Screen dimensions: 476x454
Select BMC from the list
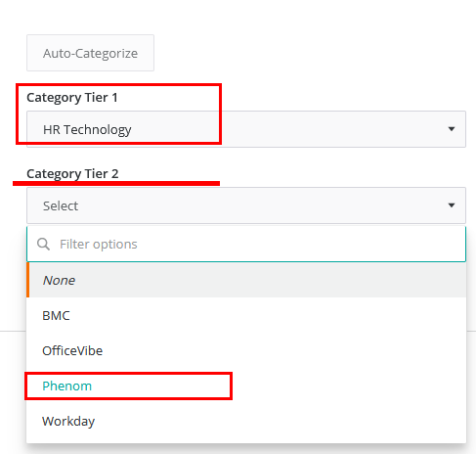pos(246,315)
